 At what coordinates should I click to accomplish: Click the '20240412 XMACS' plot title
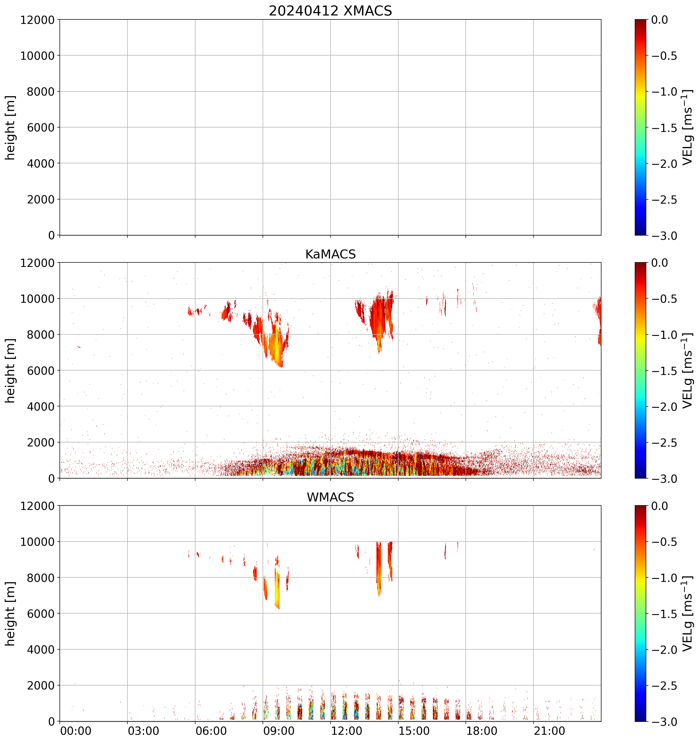pos(330,11)
